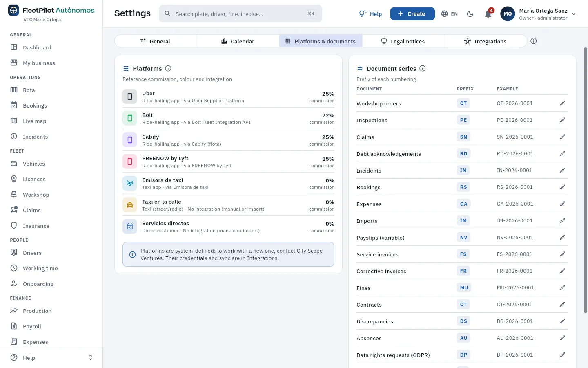The height and width of the screenshot is (368, 588).
Task: Go to Payroll in sidebar
Action: 51,326
